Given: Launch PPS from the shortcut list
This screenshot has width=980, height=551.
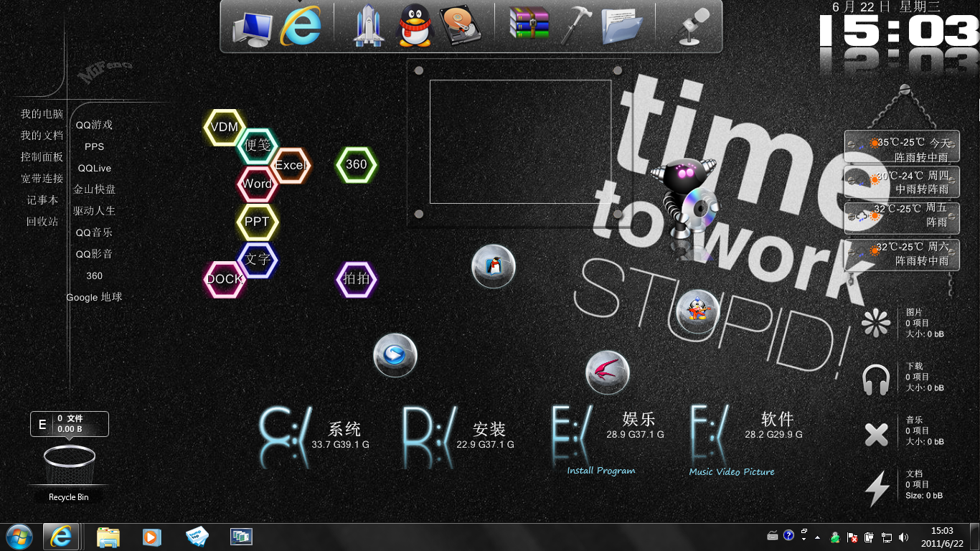Looking at the screenshot, I should 94,146.
